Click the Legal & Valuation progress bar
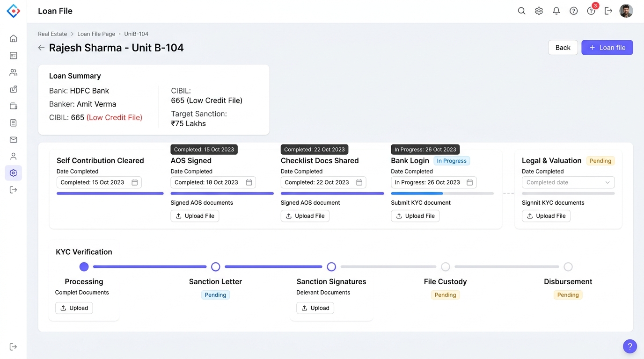644x359 pixels. [x=568, y=194]
